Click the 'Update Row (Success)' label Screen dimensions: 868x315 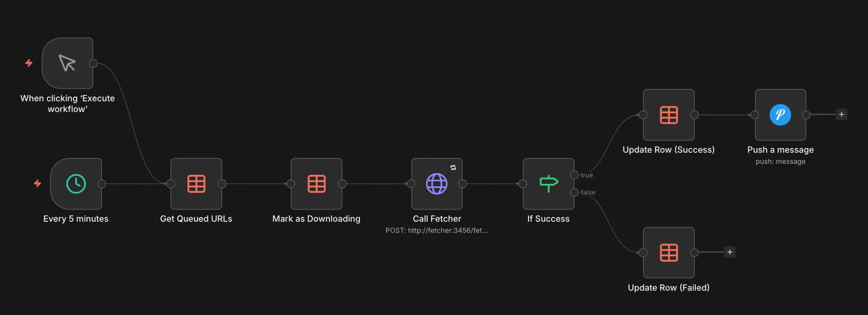click(x=669, y=150)
